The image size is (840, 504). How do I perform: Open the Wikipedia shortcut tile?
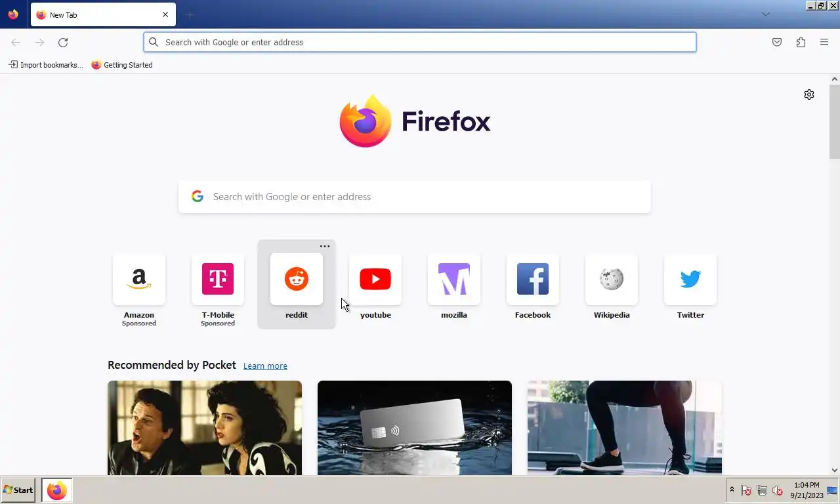click(612, 280)
